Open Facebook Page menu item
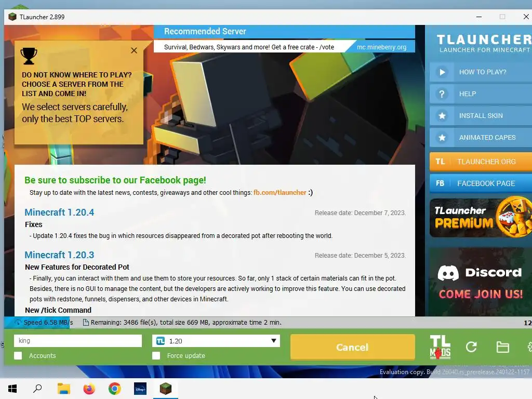This screenshot has width=532, height=399. 481,183
